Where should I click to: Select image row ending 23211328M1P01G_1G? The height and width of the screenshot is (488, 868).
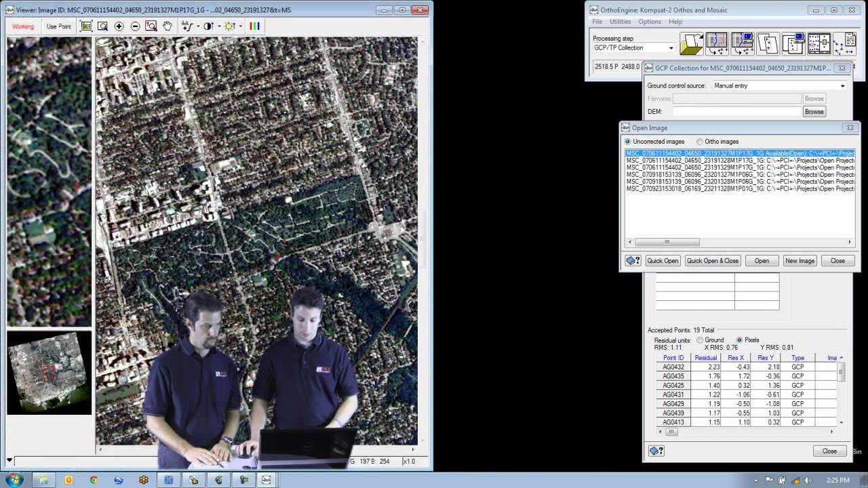740,189
